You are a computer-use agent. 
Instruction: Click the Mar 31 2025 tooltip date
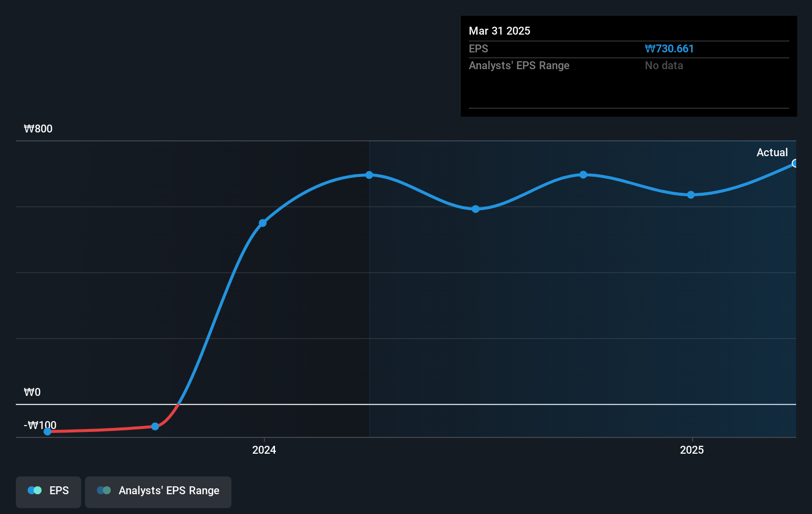tap(499, 31)
